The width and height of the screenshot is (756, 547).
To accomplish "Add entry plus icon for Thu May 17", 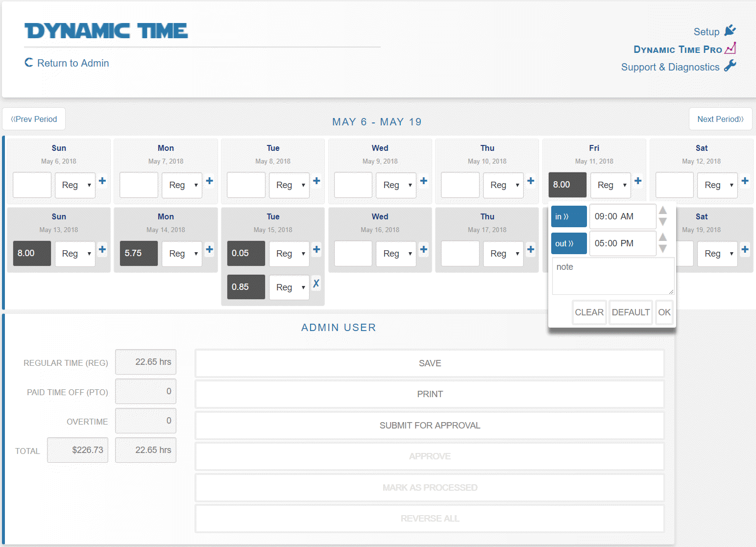I will pos(531,249).
